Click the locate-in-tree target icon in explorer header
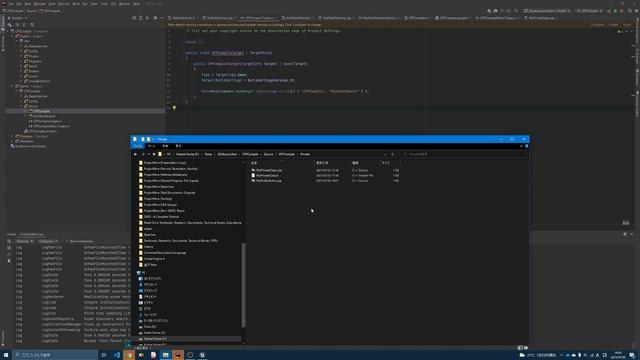 point(134,18)
